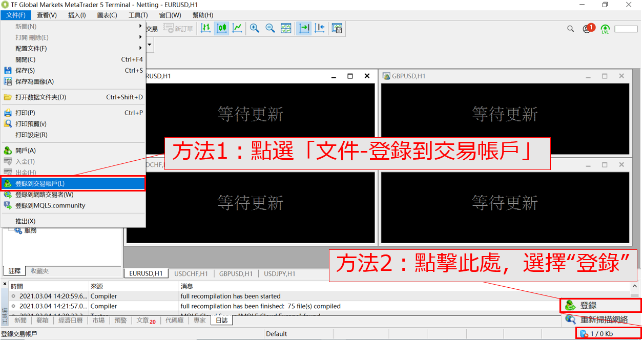Choose 推出(X) to exit
The height and width of the screenshot is (341, 644).
click(73, 221)
